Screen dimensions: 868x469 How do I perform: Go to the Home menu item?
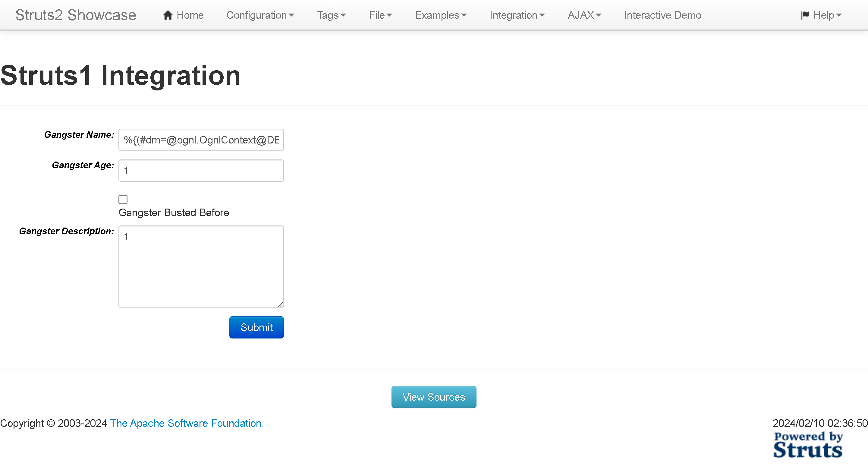pyautogui.click(x=190, y=15)
